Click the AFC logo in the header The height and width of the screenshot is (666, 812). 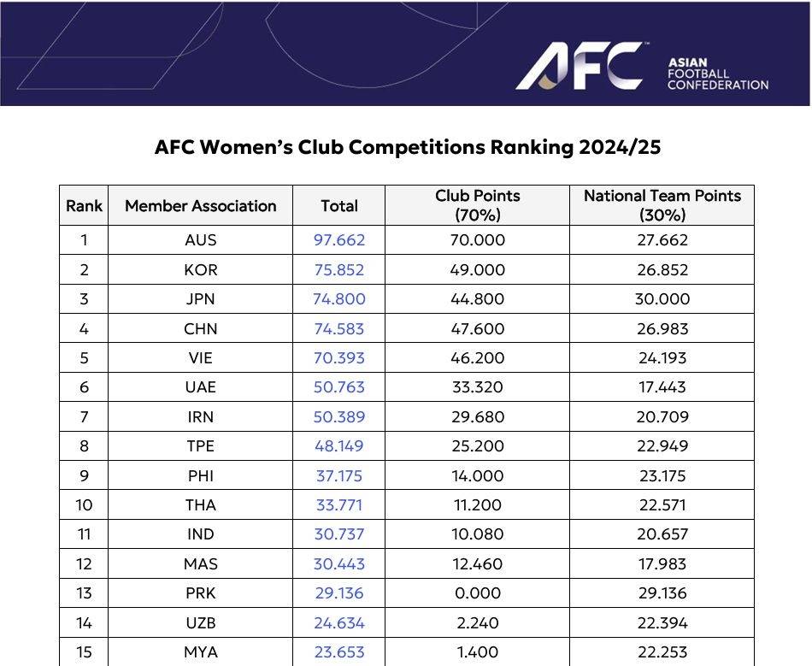point(580,66)
